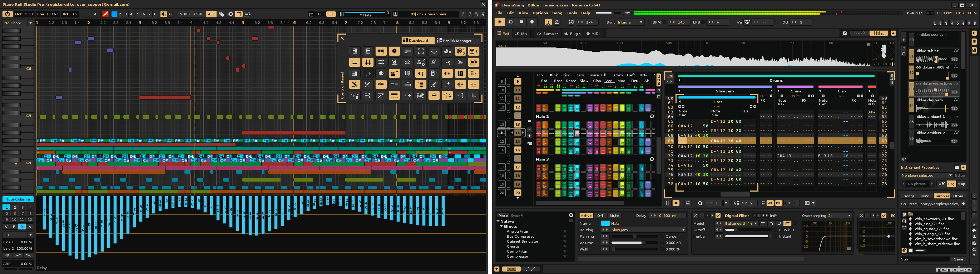The image size is (980, 274).
Task: Toggle the CTRL modifier button
Action: tap(199, 14)
